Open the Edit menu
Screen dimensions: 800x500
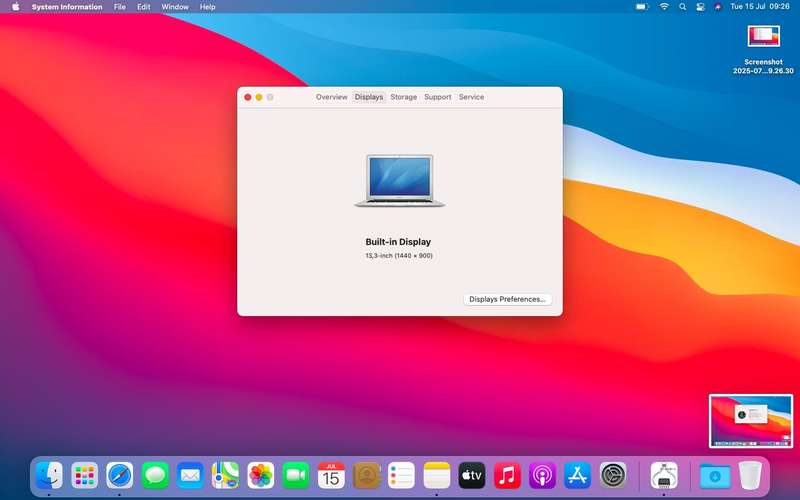tap(144, 7)
